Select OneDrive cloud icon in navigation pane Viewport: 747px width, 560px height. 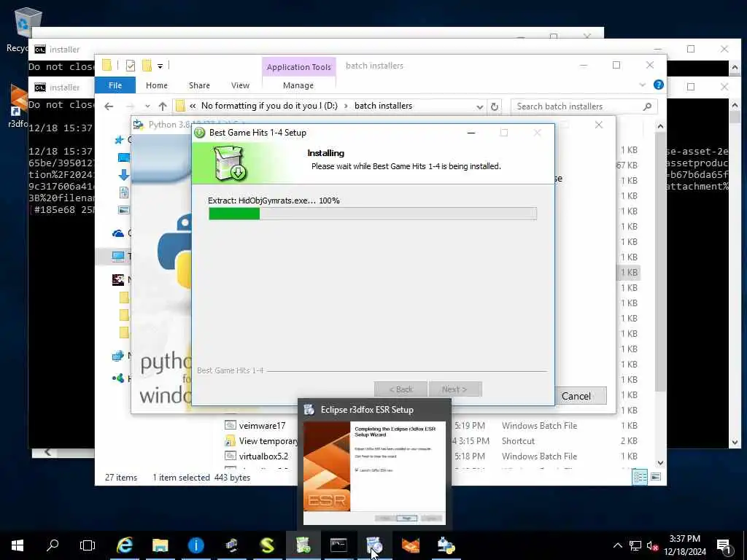[117, 233]
